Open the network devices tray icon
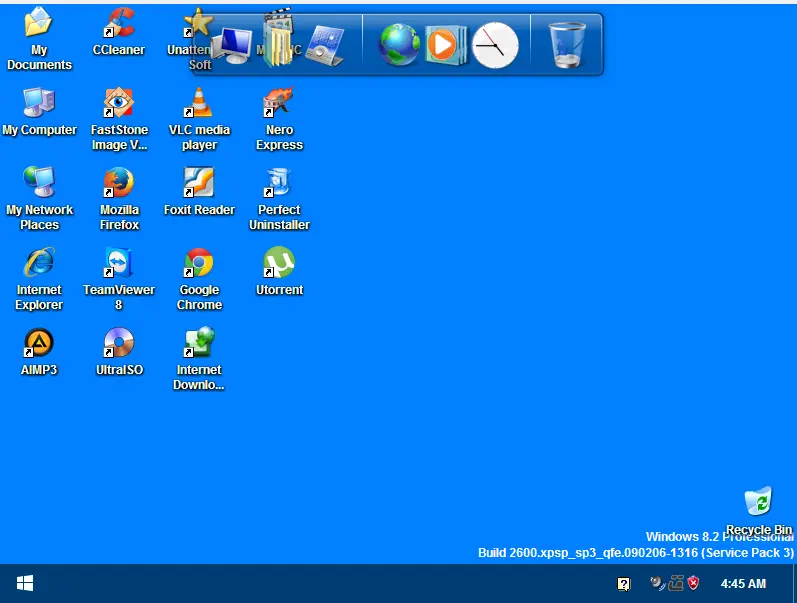Viewport: 797px width, 603px height. [x=676, y=583]
